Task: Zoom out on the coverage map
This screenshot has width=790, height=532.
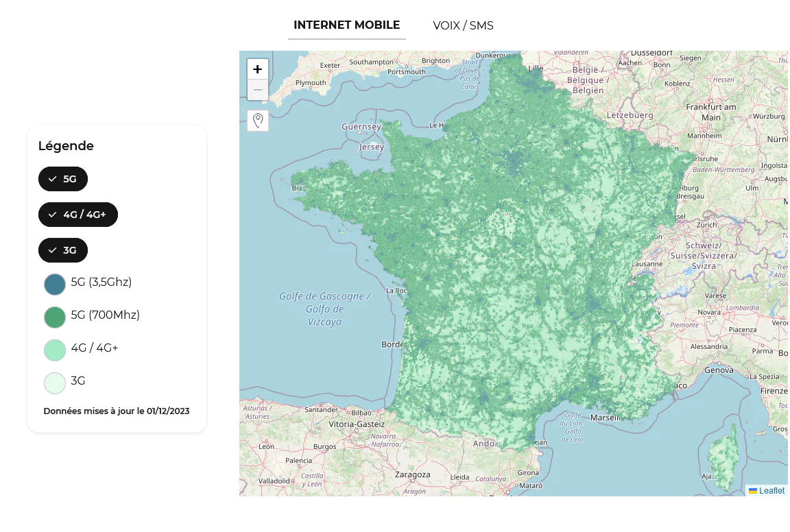Action: tap(257, 90)
